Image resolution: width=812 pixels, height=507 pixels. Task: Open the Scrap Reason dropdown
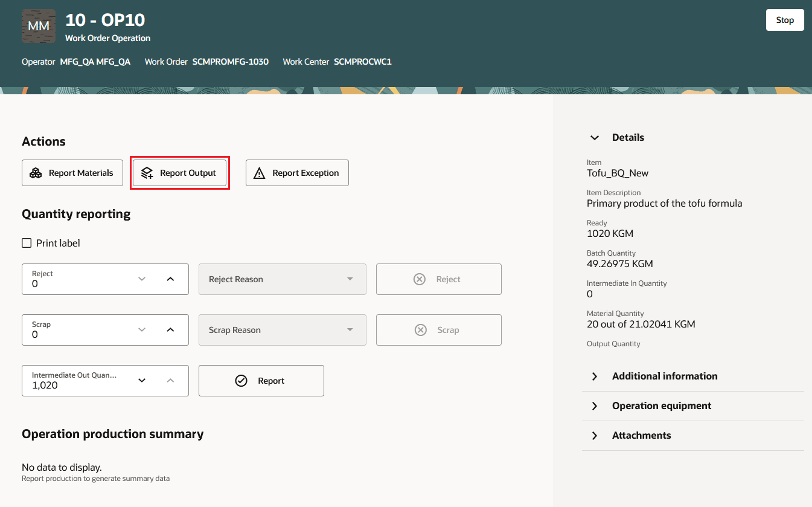point(350,329)
